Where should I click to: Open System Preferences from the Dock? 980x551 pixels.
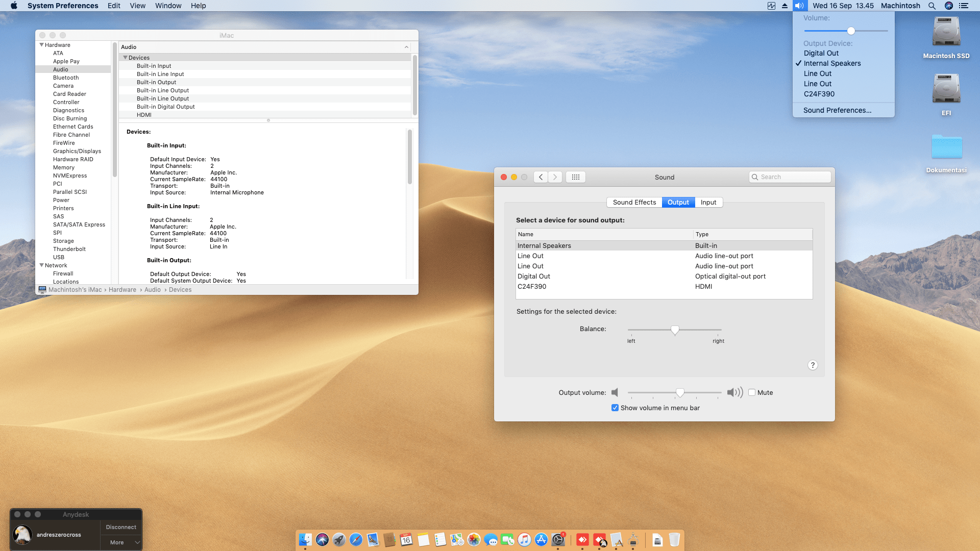(x=558, y=539)
